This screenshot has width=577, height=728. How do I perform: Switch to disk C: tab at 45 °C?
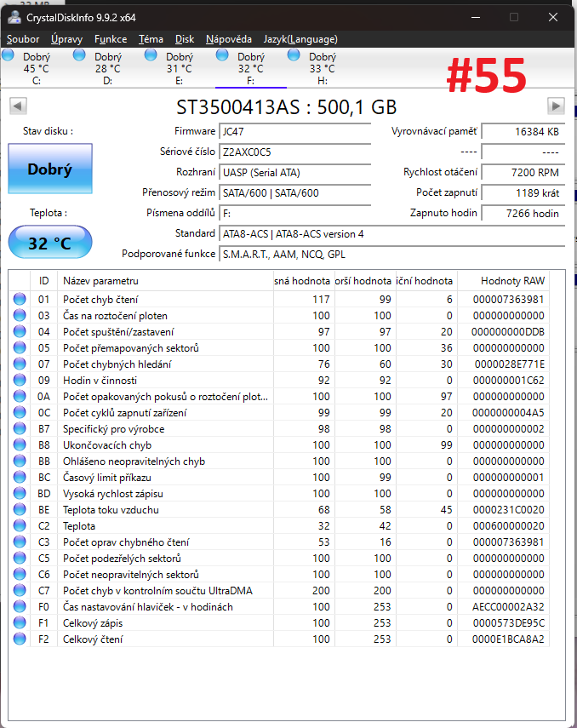pos(36,68)
